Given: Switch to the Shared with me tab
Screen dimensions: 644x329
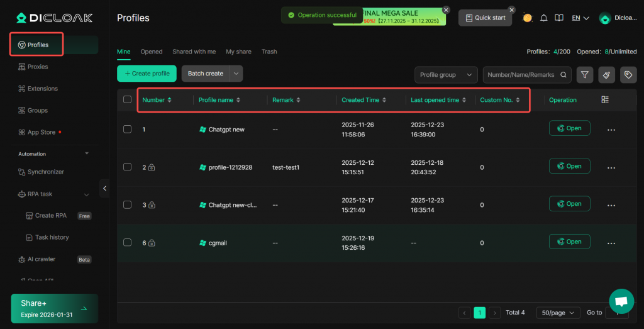Looking at the screenshot, I should pos(194,52).
